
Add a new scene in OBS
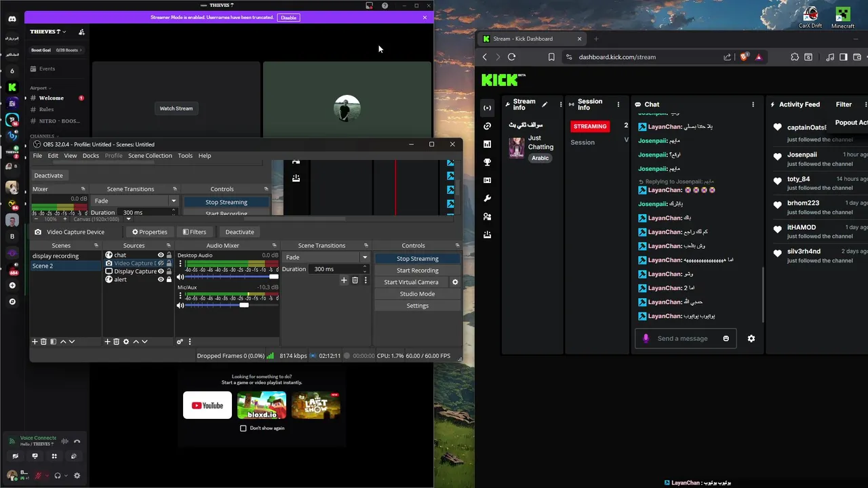pos(35,342)
